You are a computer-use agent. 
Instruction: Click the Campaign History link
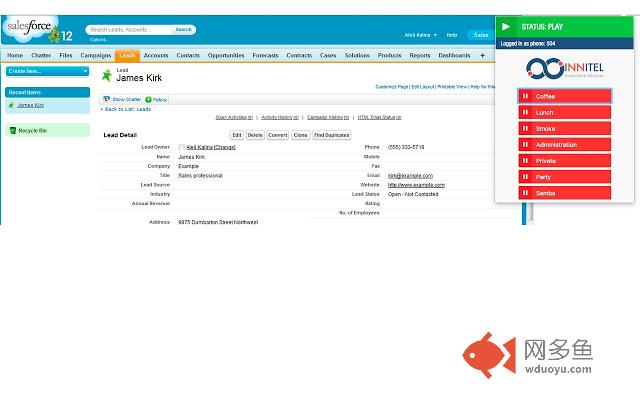328,118
